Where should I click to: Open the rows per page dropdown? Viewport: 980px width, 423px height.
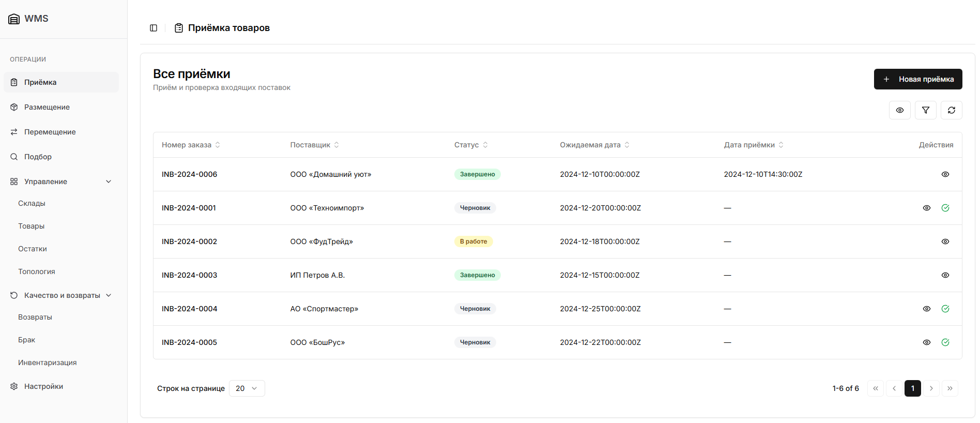click(x=247, y=388)
